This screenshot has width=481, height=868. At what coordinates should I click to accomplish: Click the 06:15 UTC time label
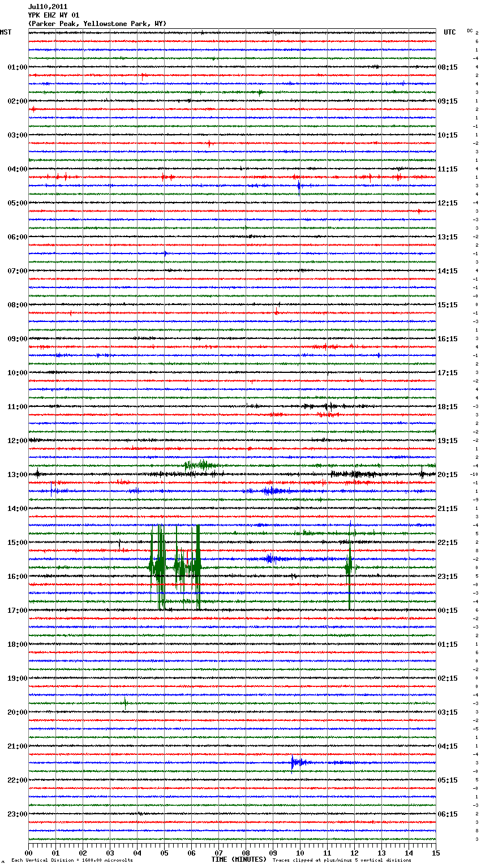click(448, 814)
